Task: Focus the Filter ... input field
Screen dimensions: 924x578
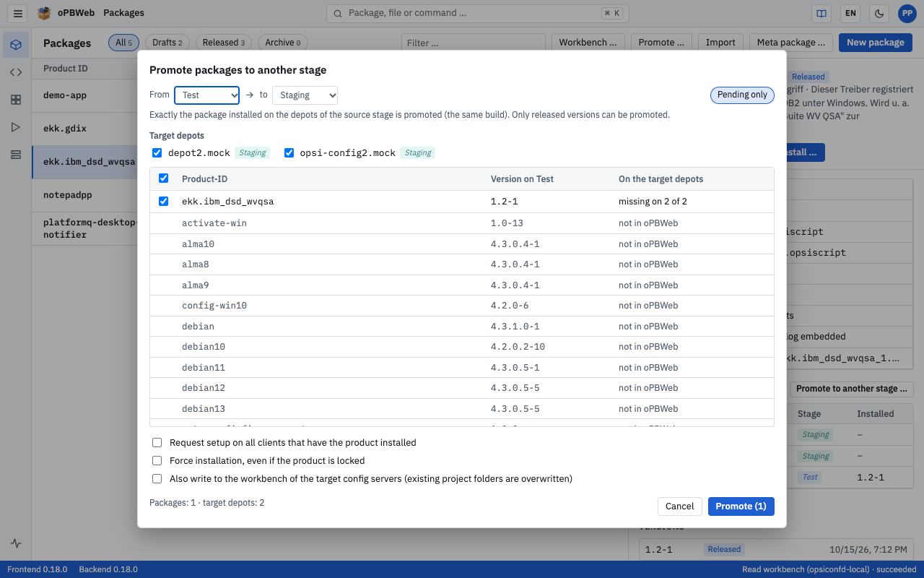Action: tap(474, 43)
